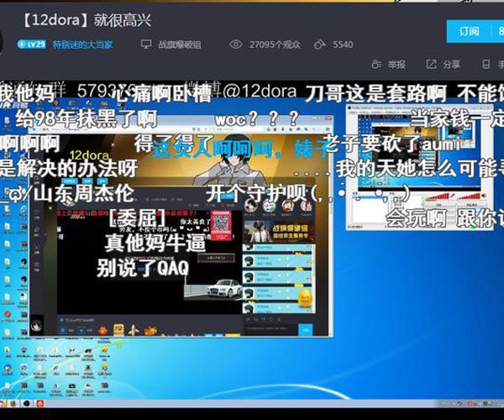Click the monitor icon before 战旗爆破组
The height and width of the screenshot is (420, 504).
146,44
